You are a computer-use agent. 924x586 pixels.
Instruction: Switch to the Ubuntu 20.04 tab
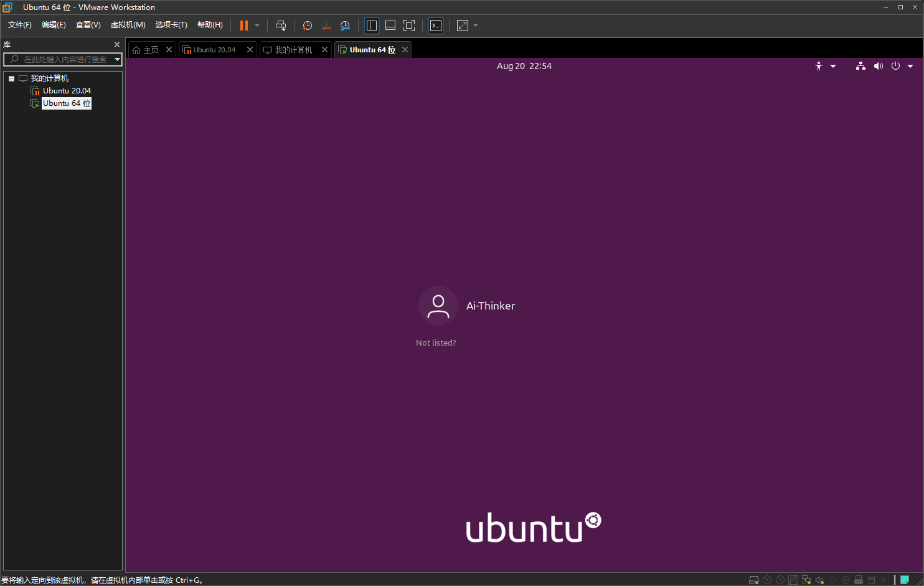[x=214, y=50]
